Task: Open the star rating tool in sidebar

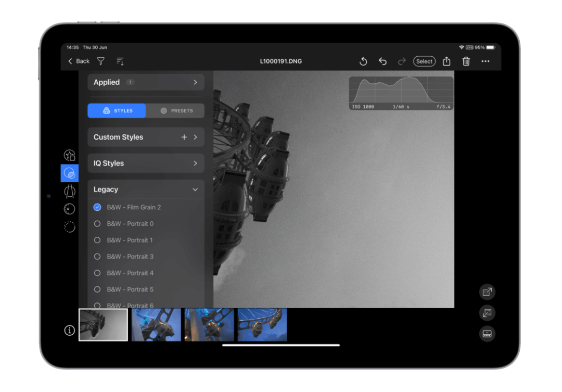Action: coord(70,155)
